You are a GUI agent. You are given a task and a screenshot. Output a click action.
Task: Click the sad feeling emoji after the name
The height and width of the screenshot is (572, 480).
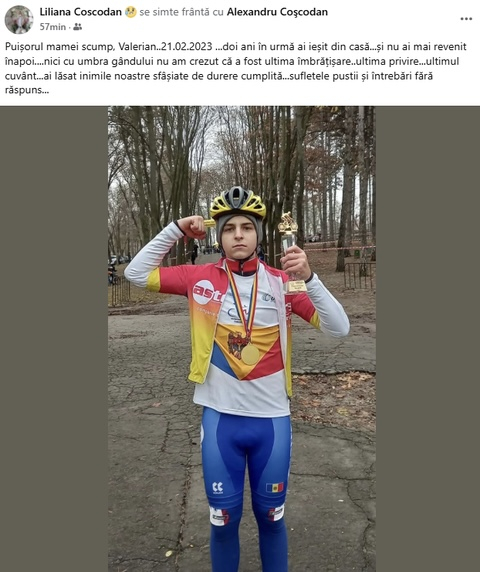[x=130, y=12]
